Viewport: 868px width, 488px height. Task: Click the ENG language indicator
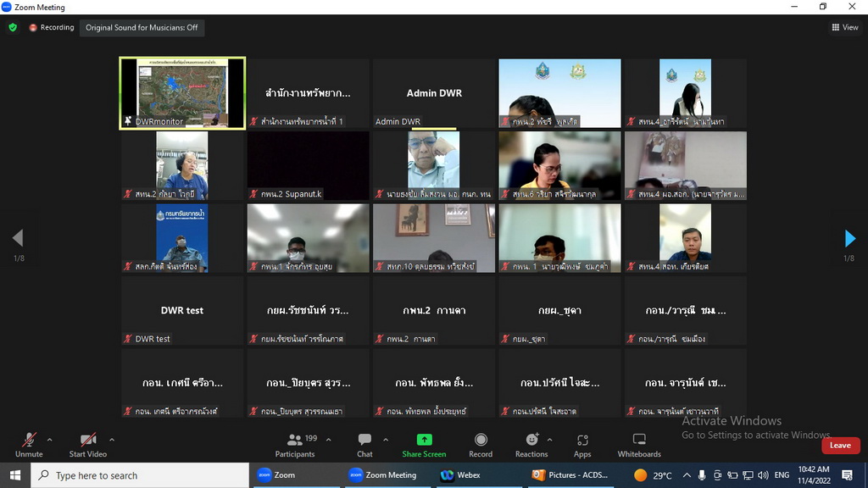[782, 475]
